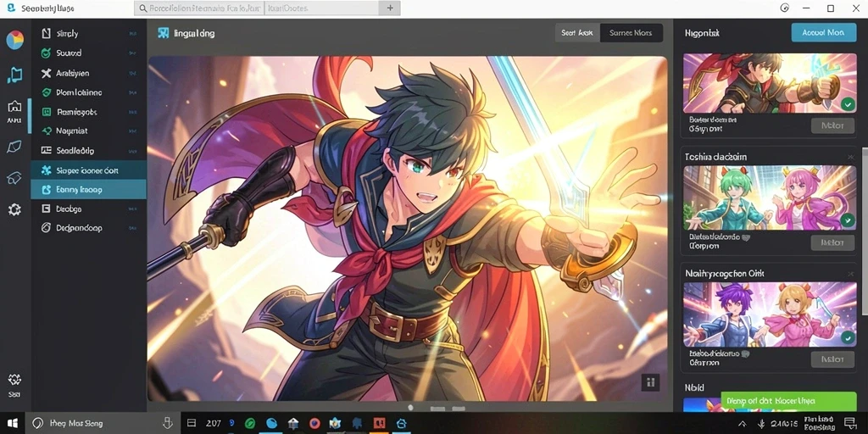The width and height of the screenshot is (868, 434).
Task: Click the crossed tools icon beside Aratiyen
Action: 46,73
